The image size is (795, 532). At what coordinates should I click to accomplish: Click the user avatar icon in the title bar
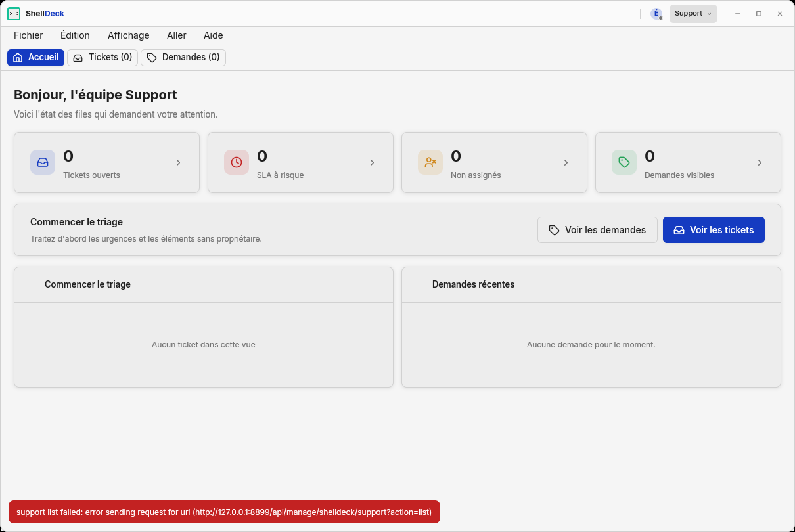pos(656,14)
